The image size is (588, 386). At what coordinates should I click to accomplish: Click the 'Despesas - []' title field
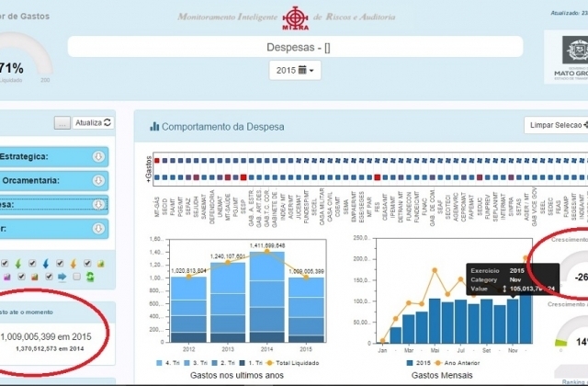tap(295, 47)
